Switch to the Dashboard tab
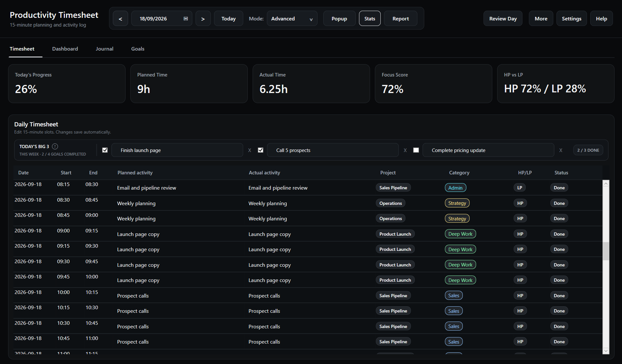622x364 pixels. (x=65, y=49)
